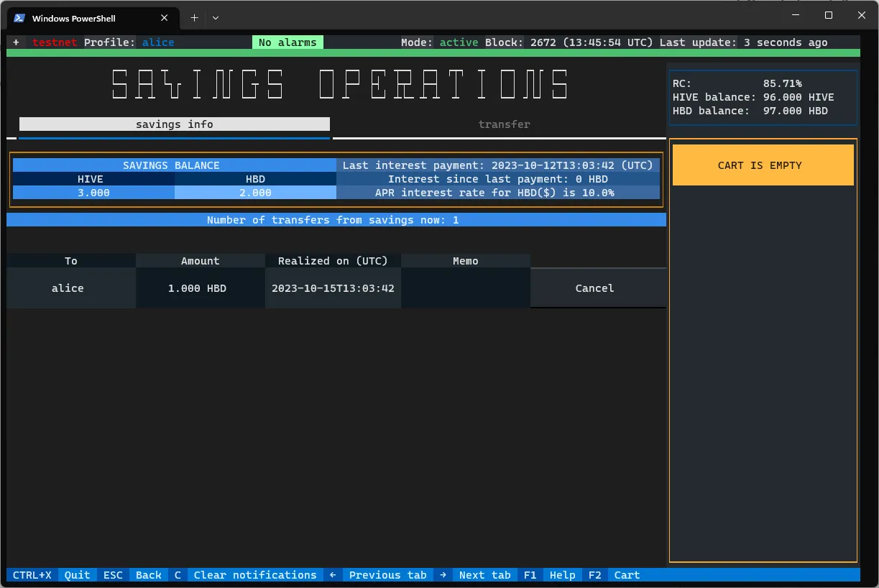
Task: Click Previous tab in the footer
Action: (388, 575)
